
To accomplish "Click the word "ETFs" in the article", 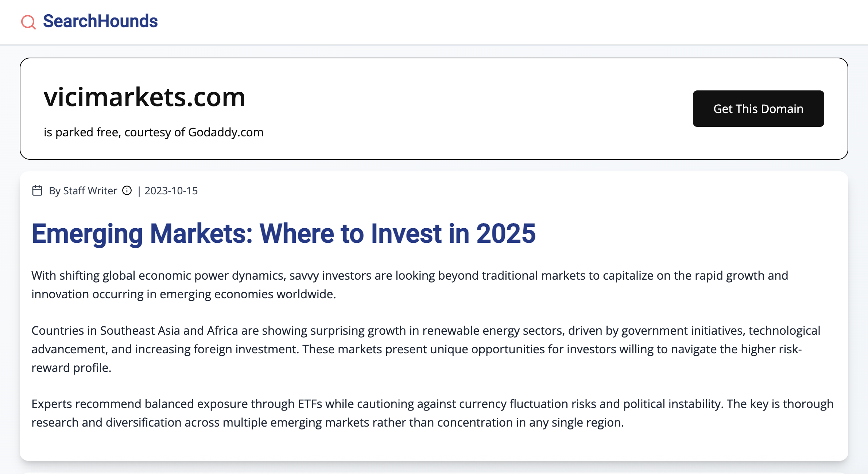I will click(x=310, y=404).
